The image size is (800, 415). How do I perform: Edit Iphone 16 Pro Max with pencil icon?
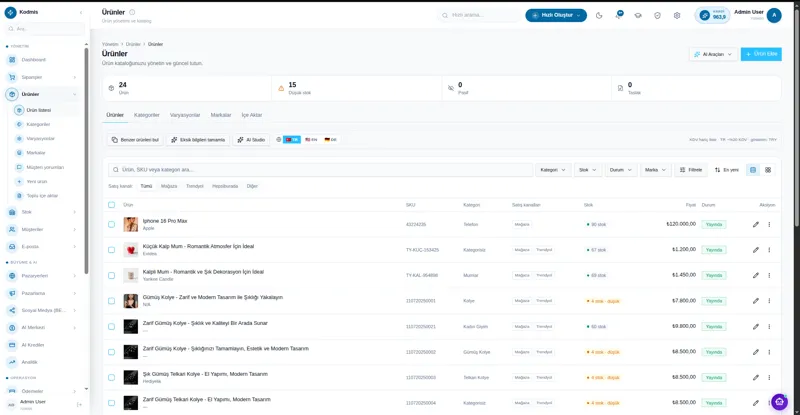(x=756, y=224)
